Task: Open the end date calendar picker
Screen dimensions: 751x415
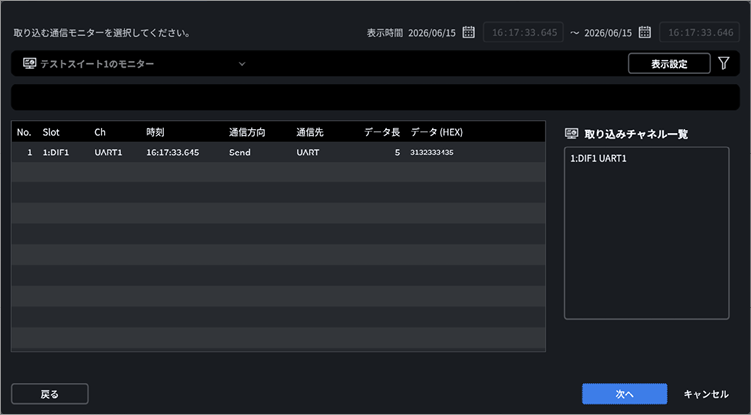Action: point(645,32)
